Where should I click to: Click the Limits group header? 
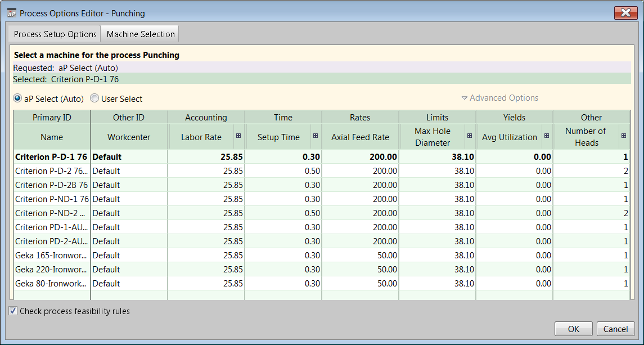click(437, 117)
